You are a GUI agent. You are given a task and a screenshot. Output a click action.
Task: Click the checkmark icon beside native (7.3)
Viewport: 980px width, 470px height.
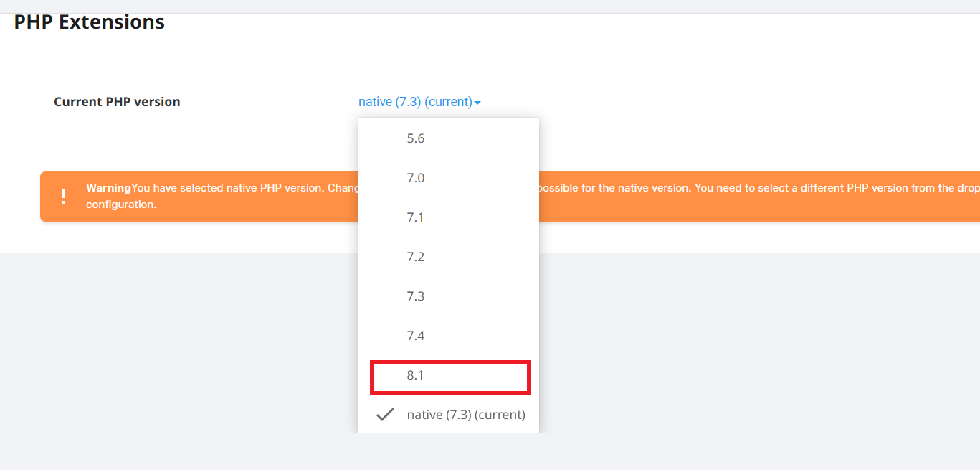point(386,414)
